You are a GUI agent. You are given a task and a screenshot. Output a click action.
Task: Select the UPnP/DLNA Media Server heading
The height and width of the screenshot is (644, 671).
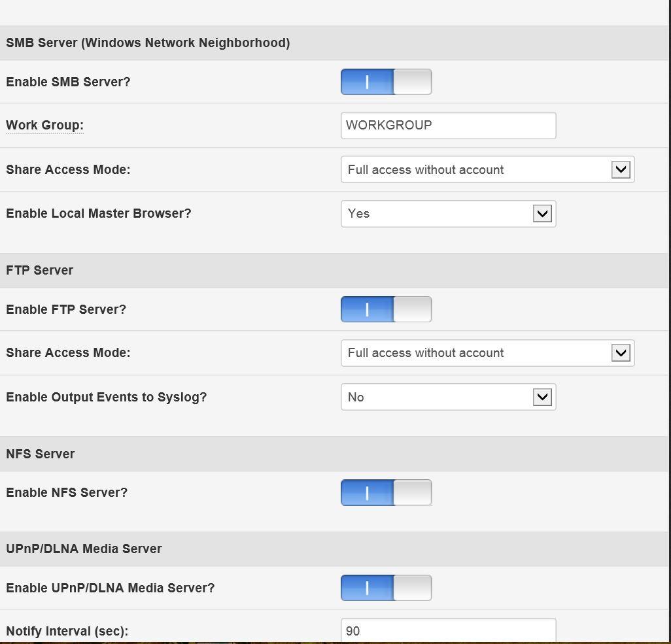tap(84, 549)
